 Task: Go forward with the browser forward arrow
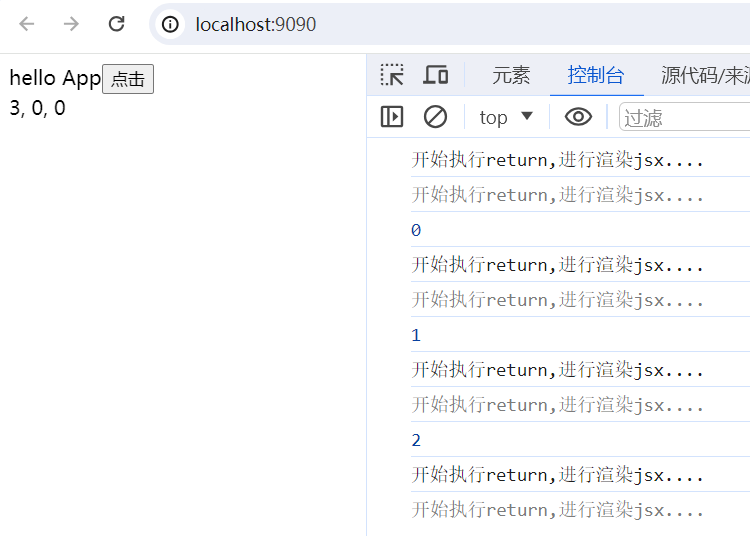tap(71, 24)
